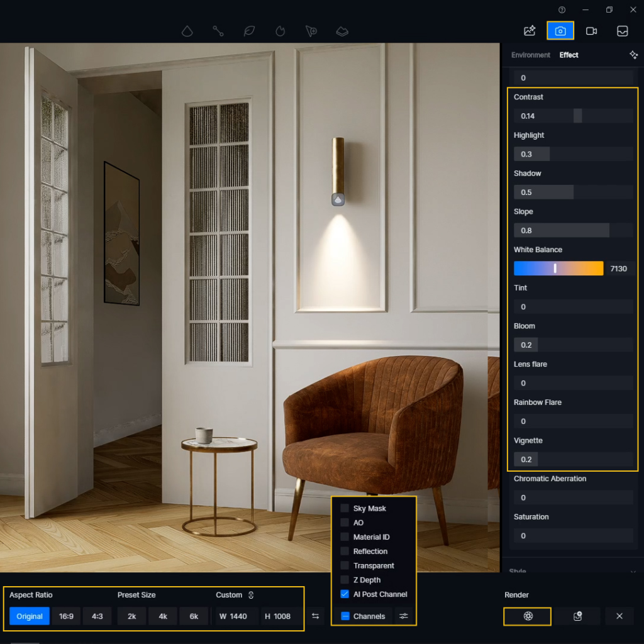The image size is (644, 644).
Task: Start rendering with the aperture Render button
Action: (527, 616)
